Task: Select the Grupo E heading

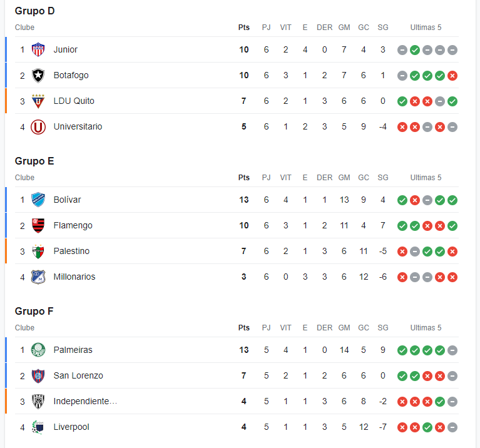Action: (x=34, y=161)
